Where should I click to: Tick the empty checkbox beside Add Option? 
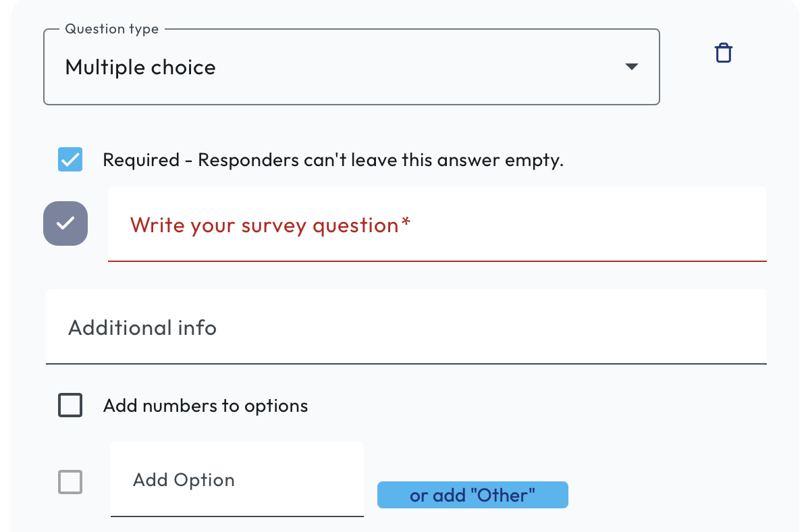pyautogui.click(x=70, y=482)
